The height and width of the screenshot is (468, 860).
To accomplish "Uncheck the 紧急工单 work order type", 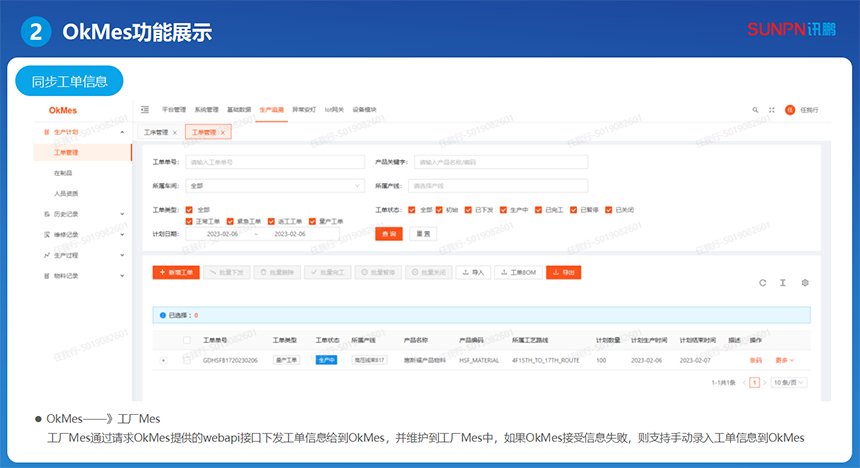I will pyautogui.click(x=230, y=221).
